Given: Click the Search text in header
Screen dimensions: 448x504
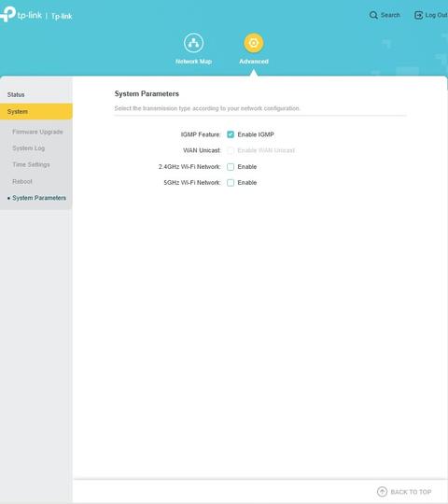Looking at the screenshot, I should pos(390,15).
